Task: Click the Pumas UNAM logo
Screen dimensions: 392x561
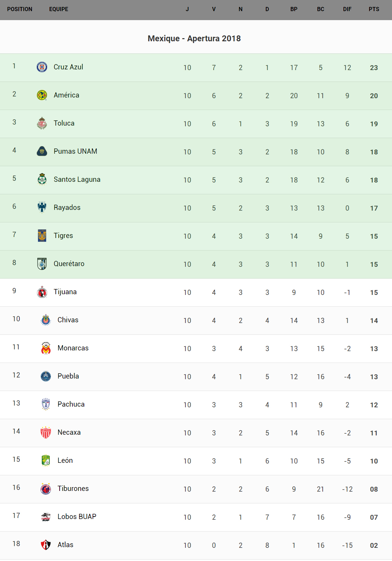Action: coord(42,151)
